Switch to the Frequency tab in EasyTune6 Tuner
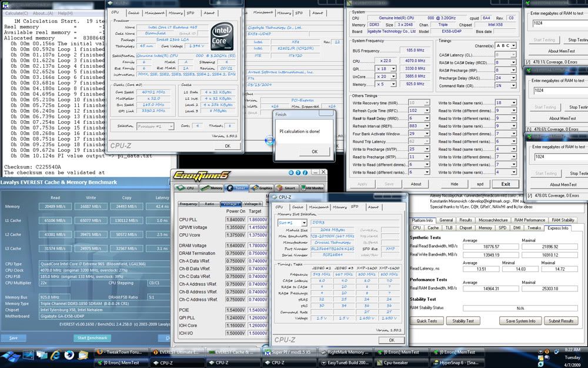The width and height of the screenshot is (588, 368). (188, 204)
